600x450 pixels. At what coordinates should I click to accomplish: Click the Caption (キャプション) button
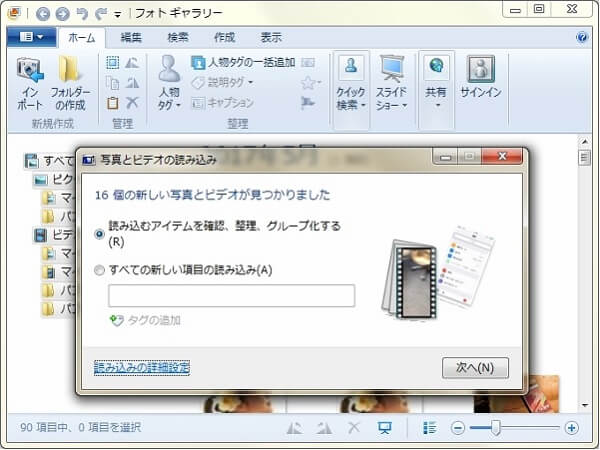point(223,103)
